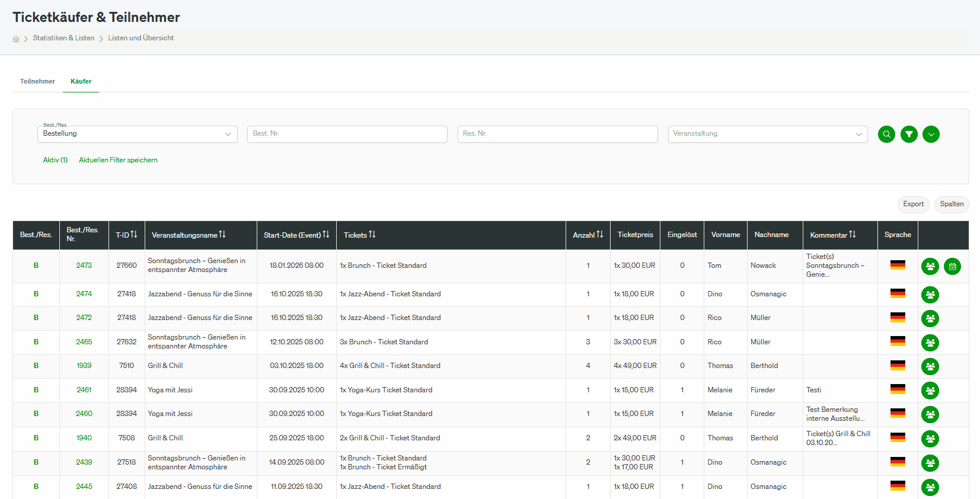Sort by Start-Date (Event) column

pos(326,235)
